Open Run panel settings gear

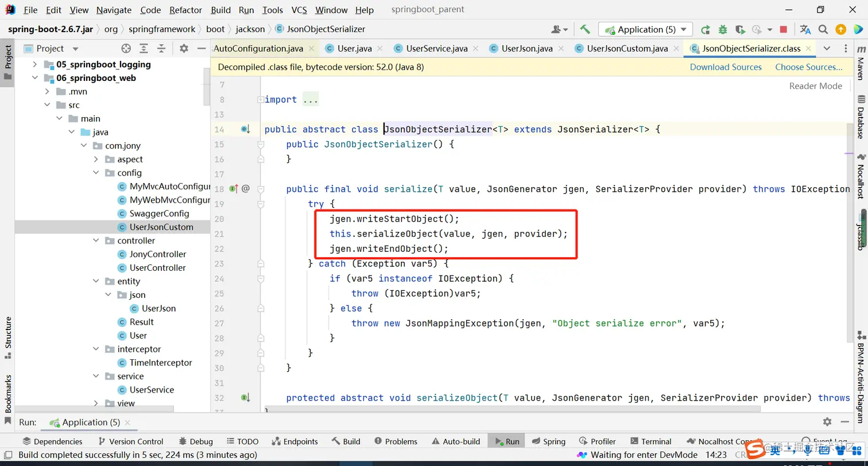point(827,422)
